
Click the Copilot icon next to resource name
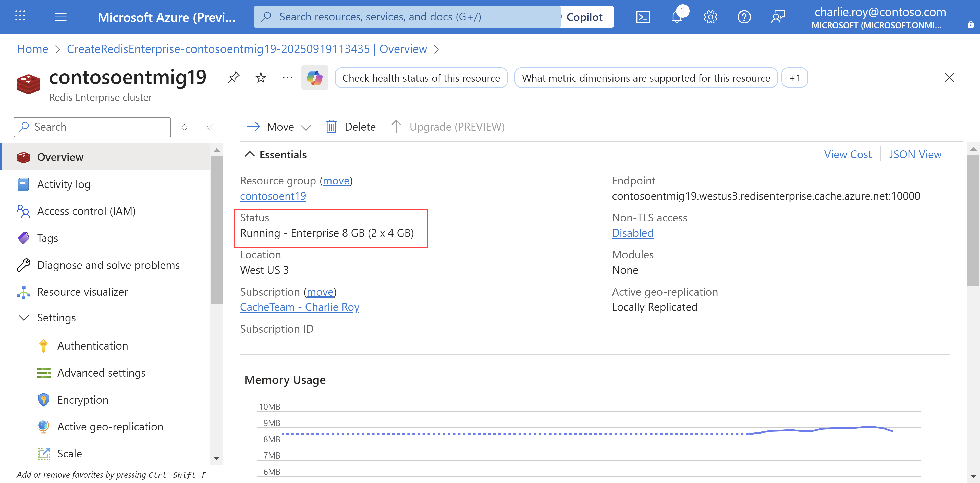click(314, 78)
